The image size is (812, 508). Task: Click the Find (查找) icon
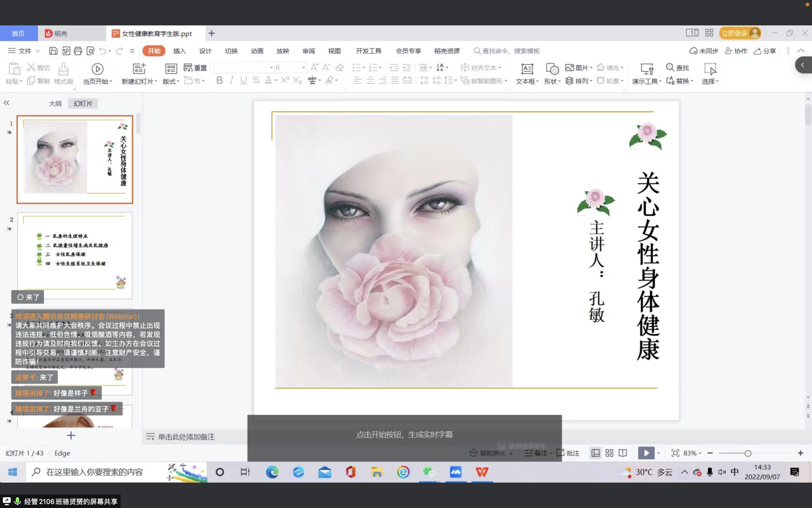[x=670, y=67]
